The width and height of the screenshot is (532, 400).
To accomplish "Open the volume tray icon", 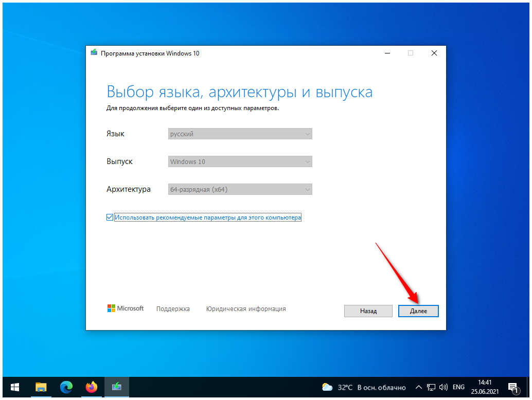I will pos(443,387).
